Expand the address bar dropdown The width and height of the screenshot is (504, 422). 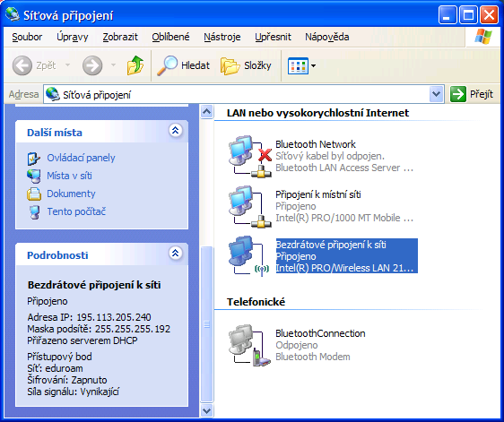click(436, 94)
